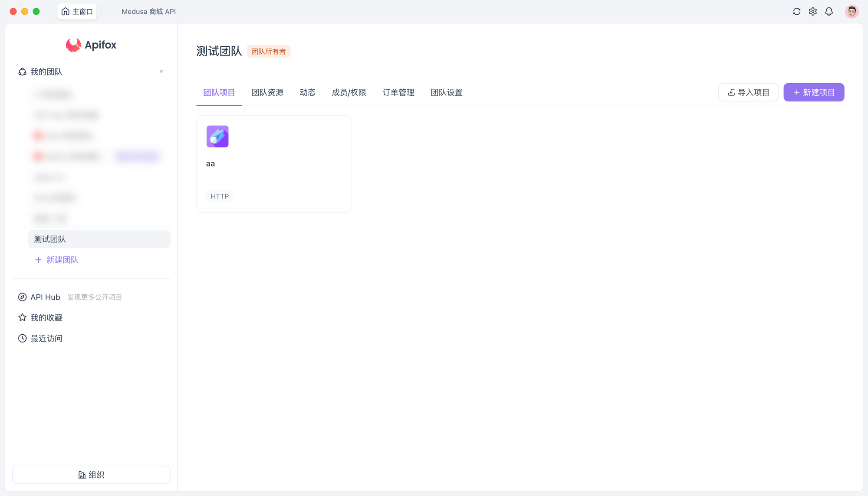Open the Medusa 商城 API tab
This screenshot has width=868, height=496.
coord(149,12)
